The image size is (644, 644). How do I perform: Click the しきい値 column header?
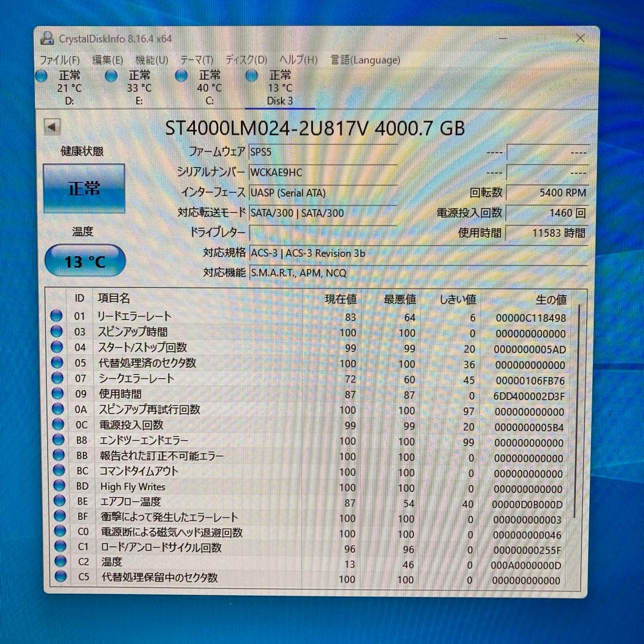coord(457,299)
